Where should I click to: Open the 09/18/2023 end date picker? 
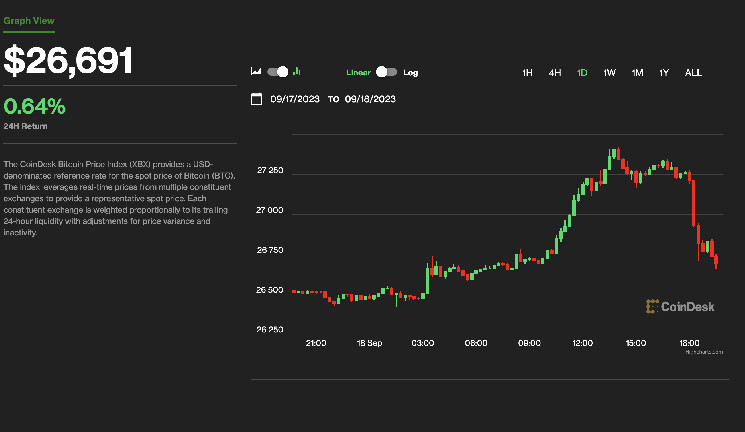click(370, 98)
